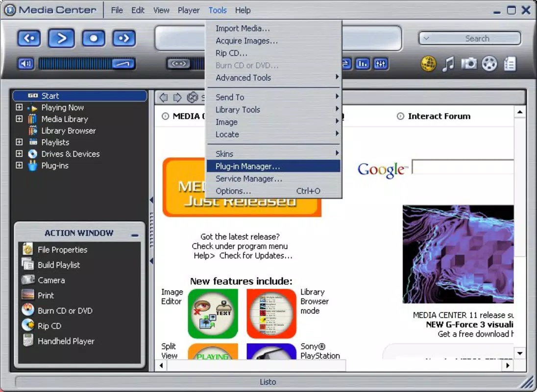
Task: Click the Build Playlist icon
Action: coord(28,264)
